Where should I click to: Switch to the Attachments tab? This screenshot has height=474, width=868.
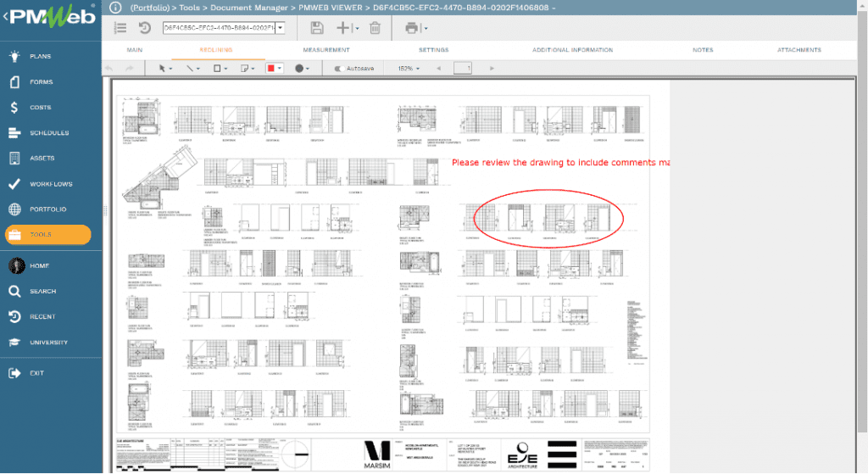pos(798,50)
